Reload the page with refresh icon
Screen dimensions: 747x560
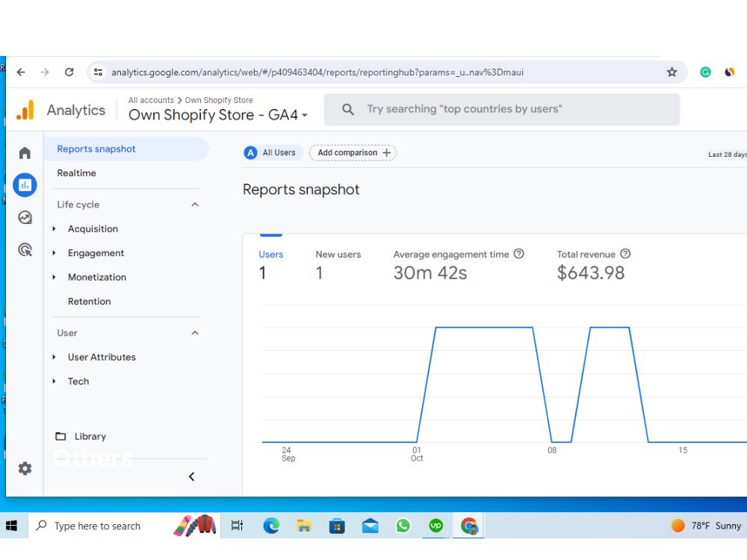click(x=69, y=72)
